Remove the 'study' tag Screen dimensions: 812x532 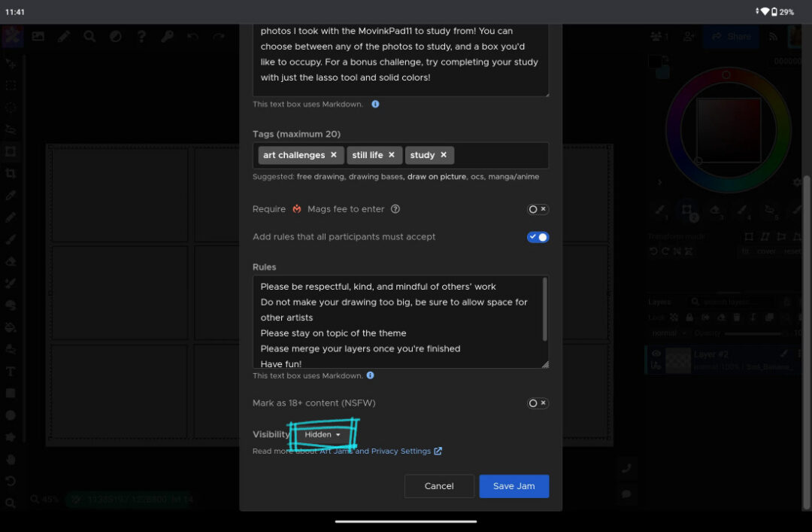(444, 154)
